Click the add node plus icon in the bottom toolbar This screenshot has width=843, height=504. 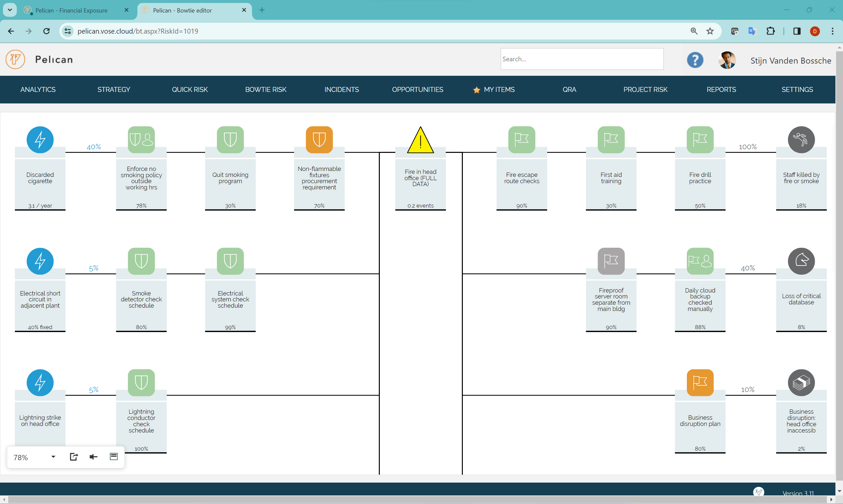94,457
